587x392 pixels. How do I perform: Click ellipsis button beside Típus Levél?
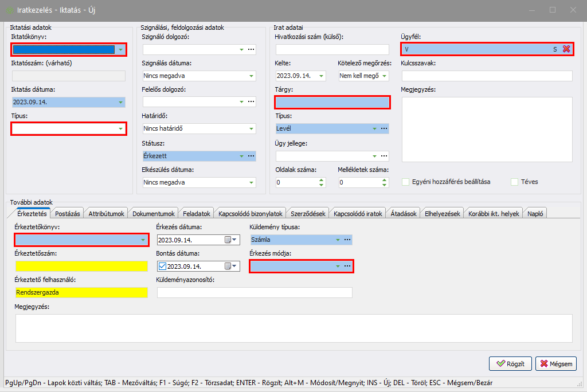[x=384, y=128]
